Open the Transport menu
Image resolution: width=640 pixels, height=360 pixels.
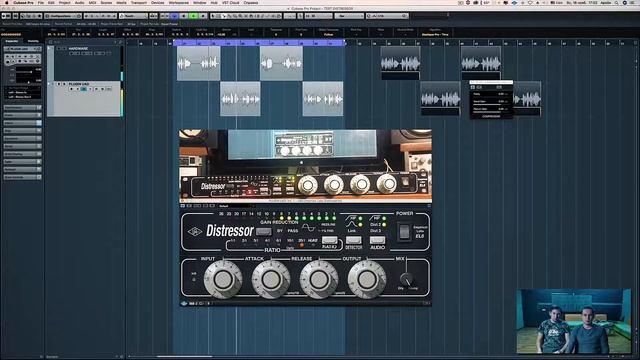coord(138,2)
